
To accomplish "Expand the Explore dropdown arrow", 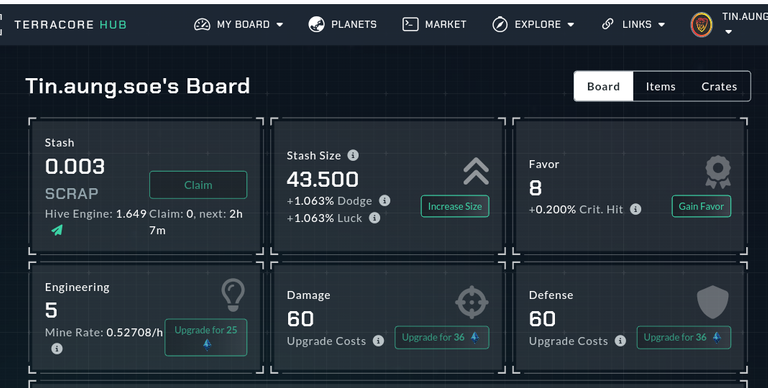I will (x=571, y=24).
